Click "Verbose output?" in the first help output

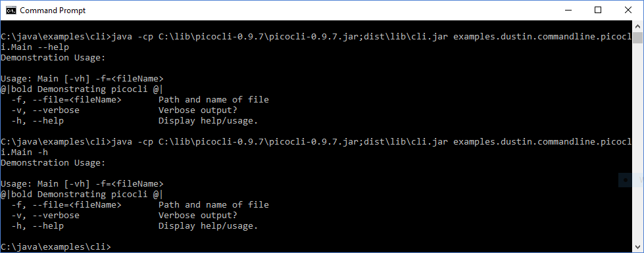[x=198, y=110]
